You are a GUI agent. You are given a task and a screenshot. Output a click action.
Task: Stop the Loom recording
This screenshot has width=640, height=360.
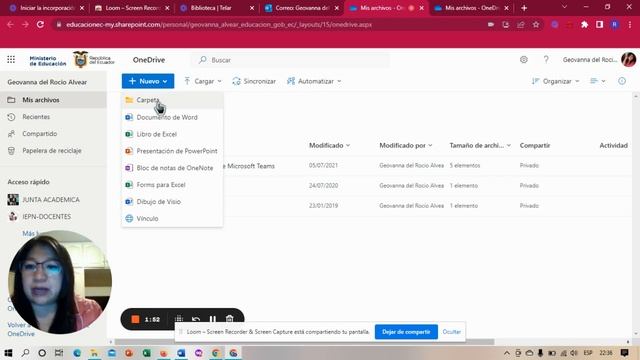point(135,319)
